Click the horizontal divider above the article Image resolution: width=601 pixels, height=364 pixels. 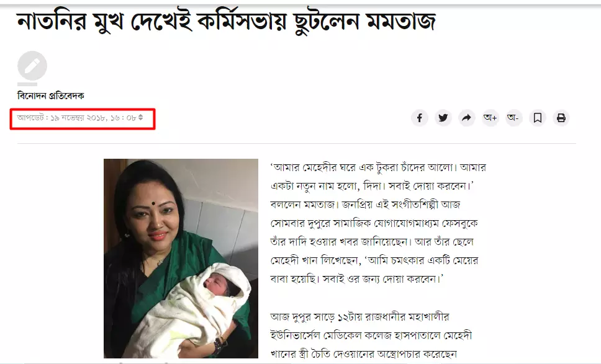(x=296, y=143)
